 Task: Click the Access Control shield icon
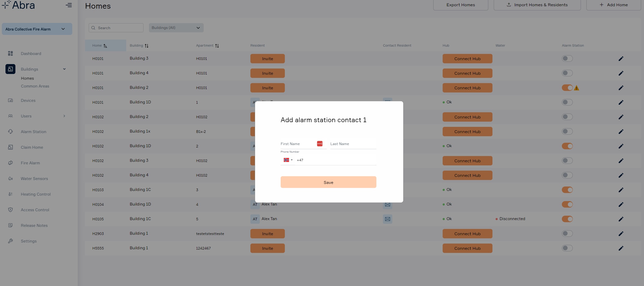click(10, 210)
